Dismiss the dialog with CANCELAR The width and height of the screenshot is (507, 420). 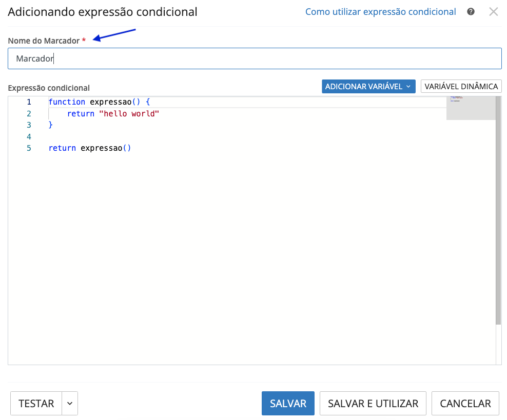coord(465,404)
